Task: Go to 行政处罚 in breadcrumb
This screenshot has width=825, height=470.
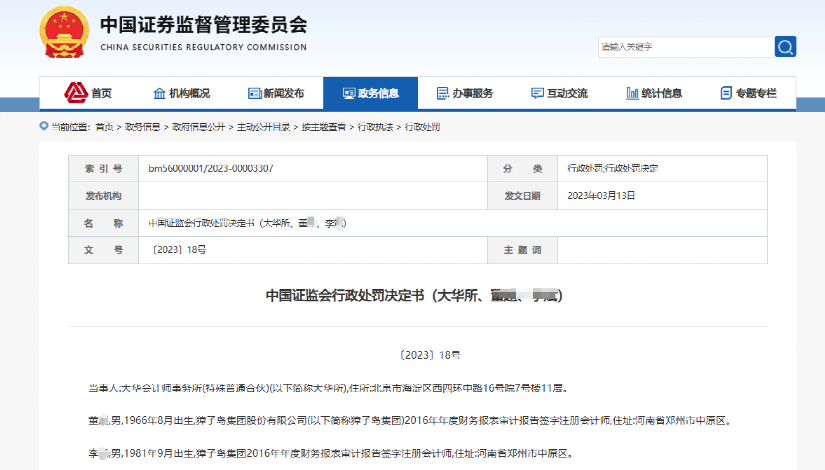Action: click(x=422, y=127)
